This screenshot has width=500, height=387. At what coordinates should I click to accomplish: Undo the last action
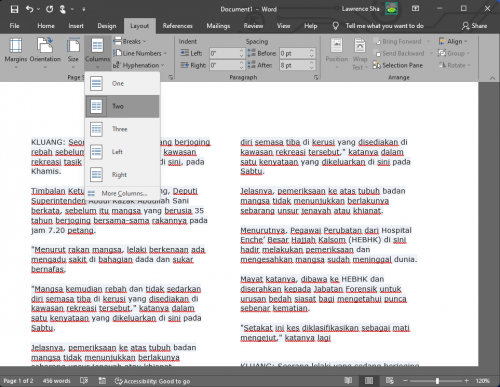click(29, 9)
